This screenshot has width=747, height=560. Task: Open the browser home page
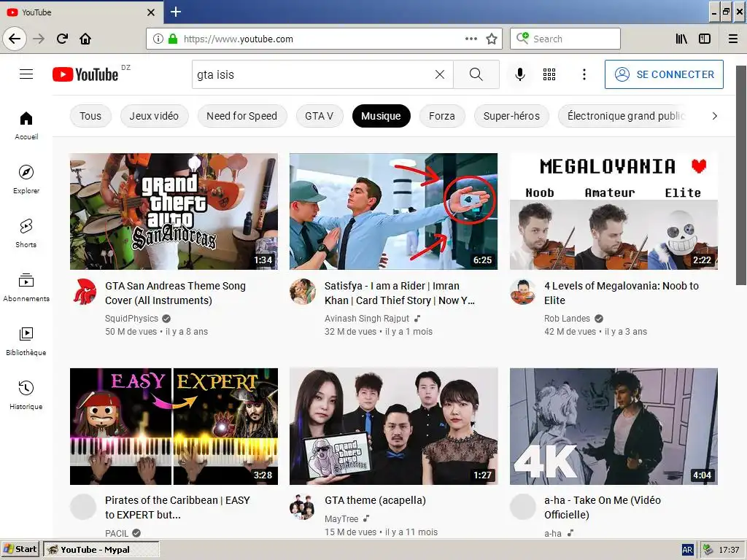click(85, 39)
